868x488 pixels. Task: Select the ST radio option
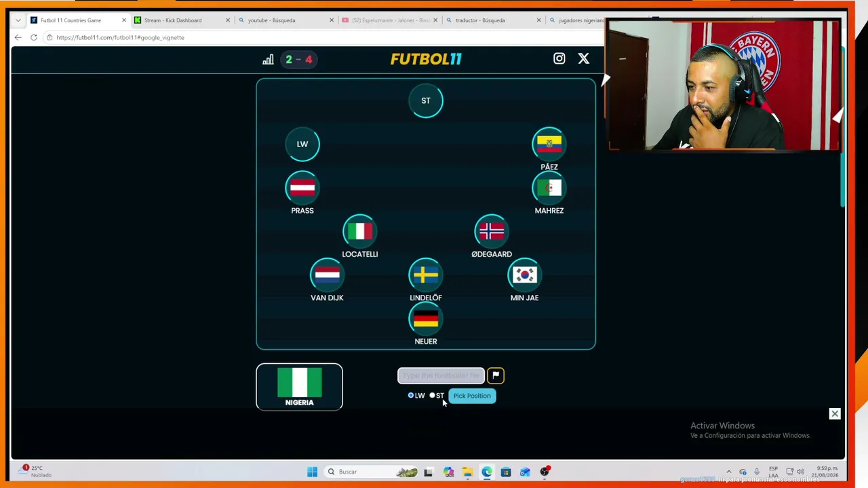pyautogui.click(x=432, y=395)
